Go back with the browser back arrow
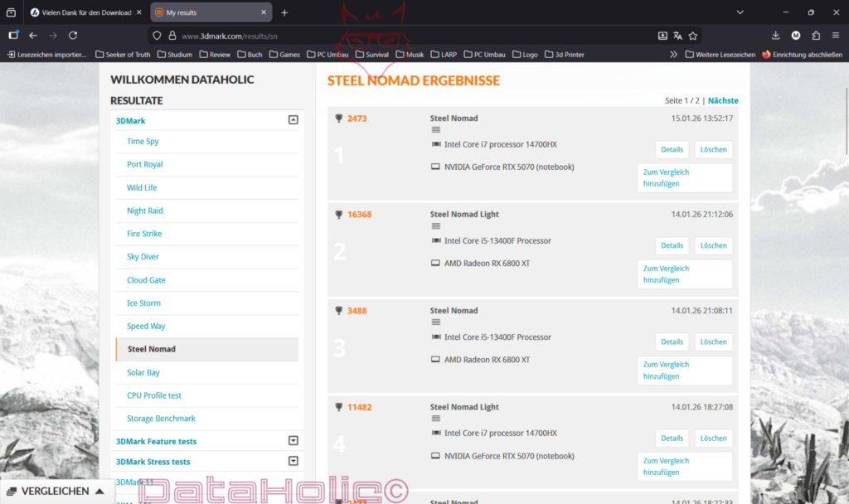Screen dimensions: 849x504 click(x=33, y=36)
